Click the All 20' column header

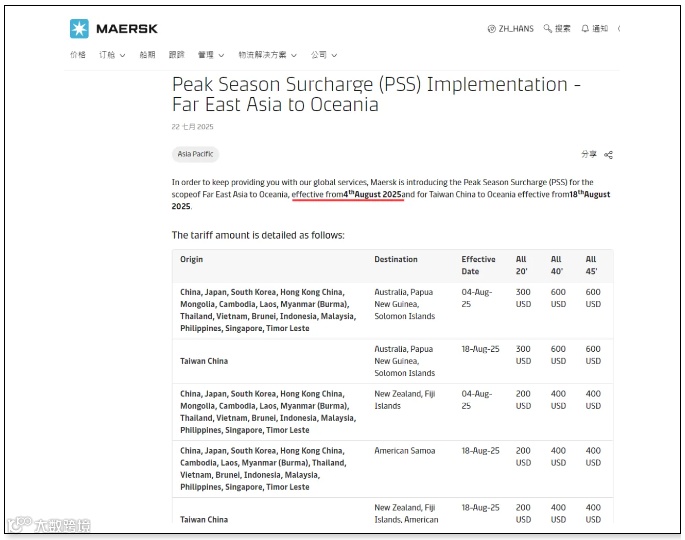point(522,265)
